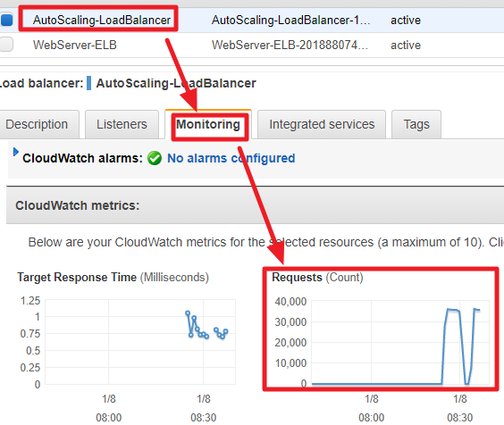Open the Target Response Time chart

(x=140, y=342)
